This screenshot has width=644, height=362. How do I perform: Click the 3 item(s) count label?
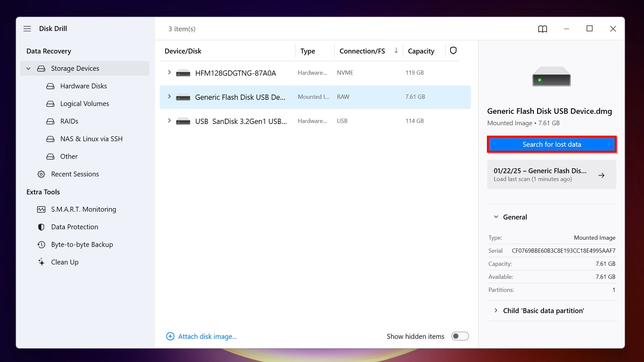tap(182, 29)
